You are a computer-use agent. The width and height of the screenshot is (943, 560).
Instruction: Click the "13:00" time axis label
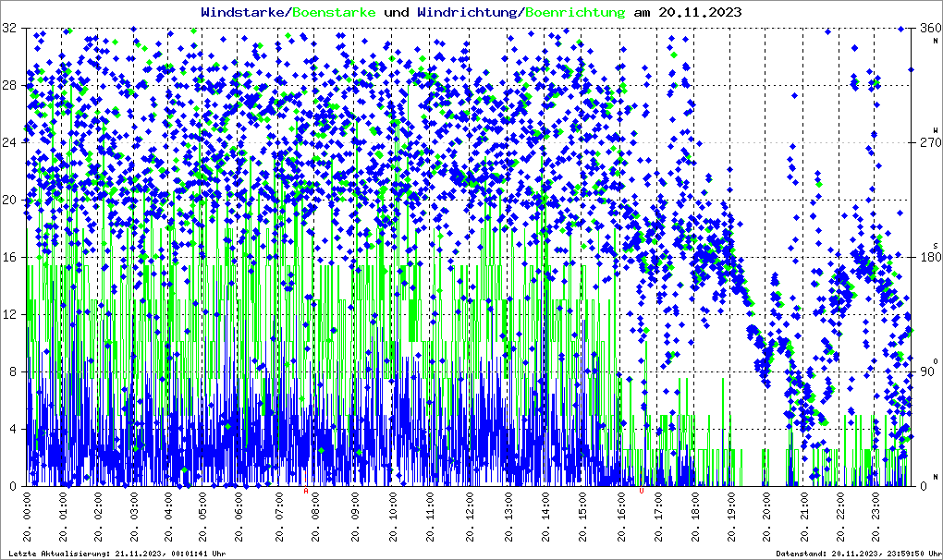508,505
